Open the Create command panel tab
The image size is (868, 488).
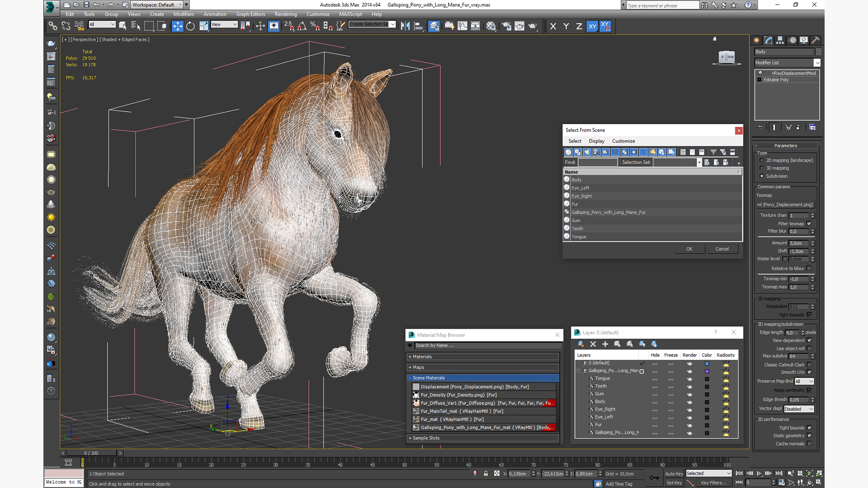pos(757,40)
